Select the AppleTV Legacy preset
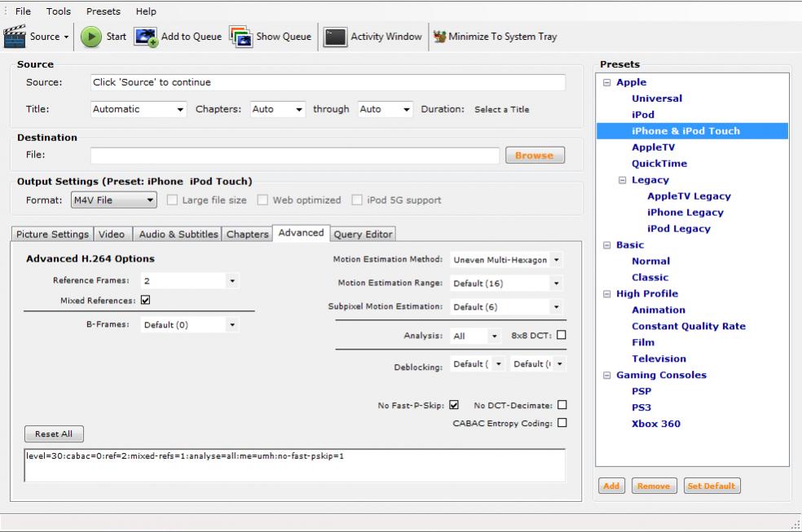This screenshot has width=802, height=532. click(689, 196)
